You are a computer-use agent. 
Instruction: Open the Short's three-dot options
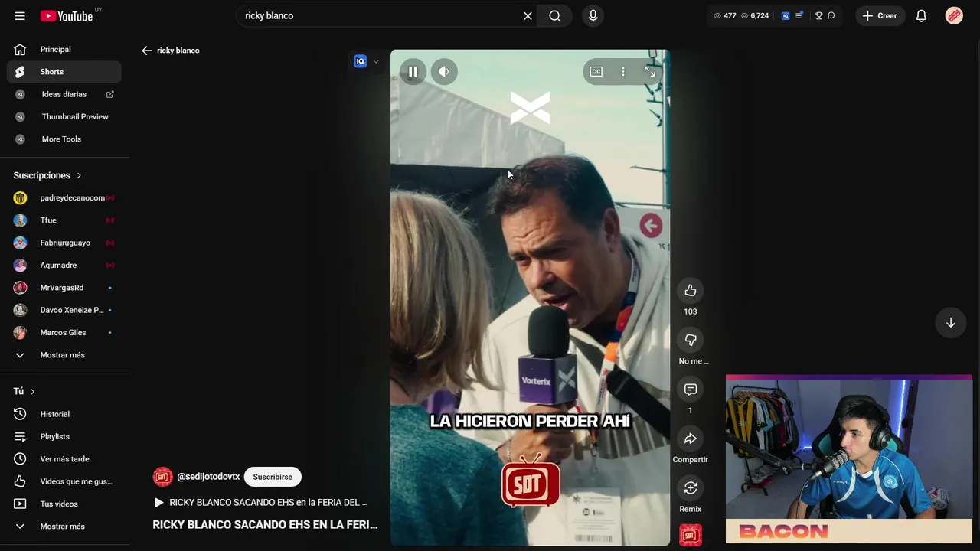623,71
